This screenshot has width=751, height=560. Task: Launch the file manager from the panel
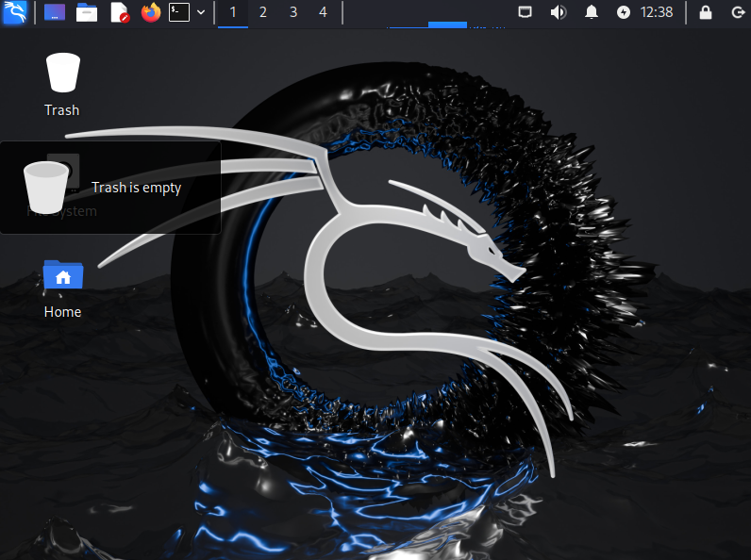coord(87,12)
